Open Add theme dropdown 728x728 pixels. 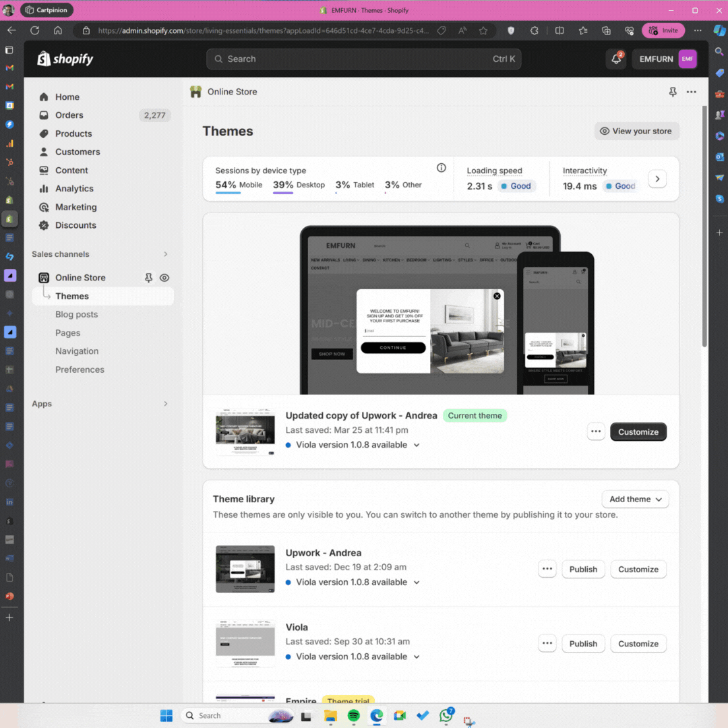tap(635, 499)
